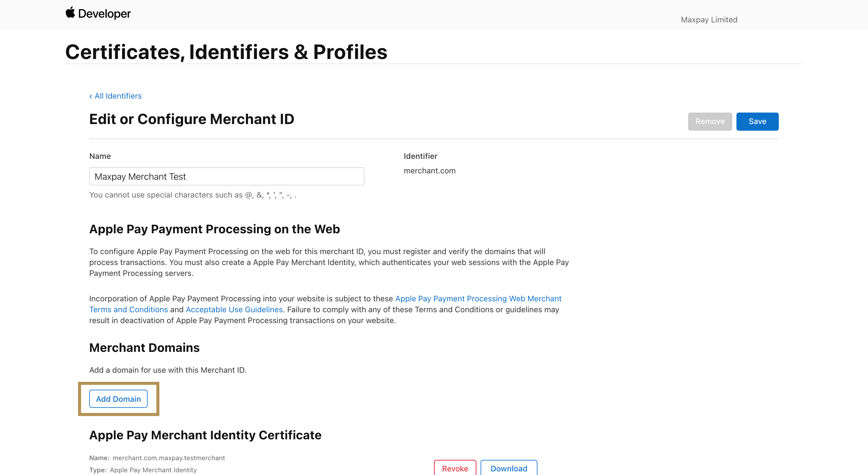Click the Apple Pay Payment Processing on the Web heading
This screenshot has height=475, width=868.
point(214,229)
